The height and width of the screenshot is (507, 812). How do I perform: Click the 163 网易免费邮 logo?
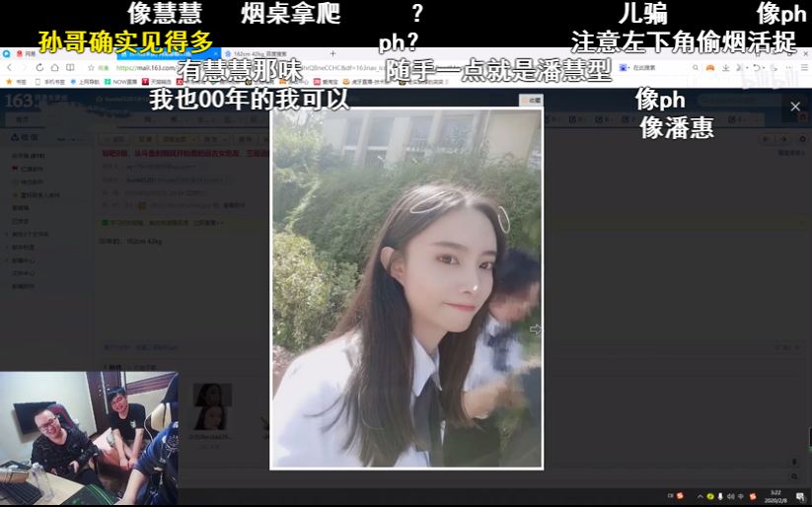click(37, 100)
